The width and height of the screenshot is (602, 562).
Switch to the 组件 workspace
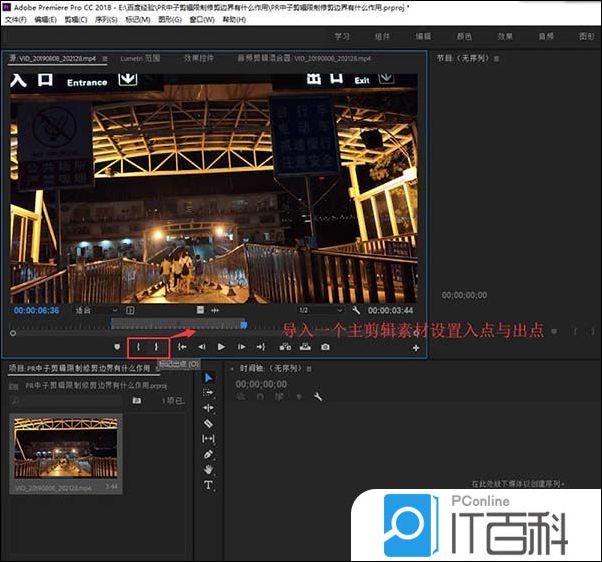(x=382, y=36)
